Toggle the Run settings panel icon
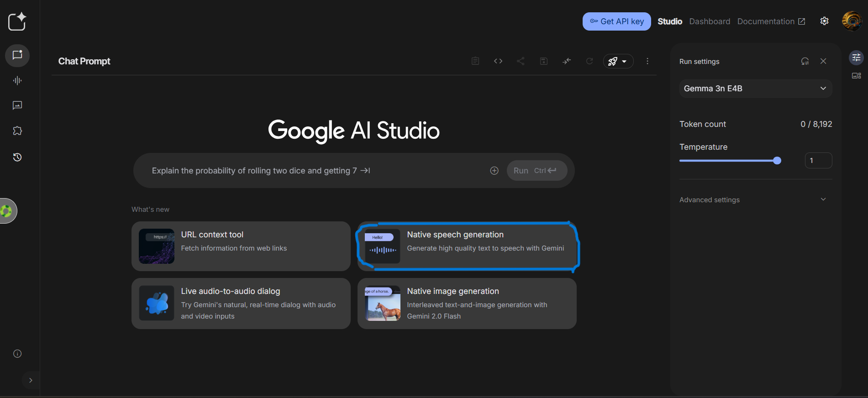Viewport: 868px width, 398px height. 856,58
